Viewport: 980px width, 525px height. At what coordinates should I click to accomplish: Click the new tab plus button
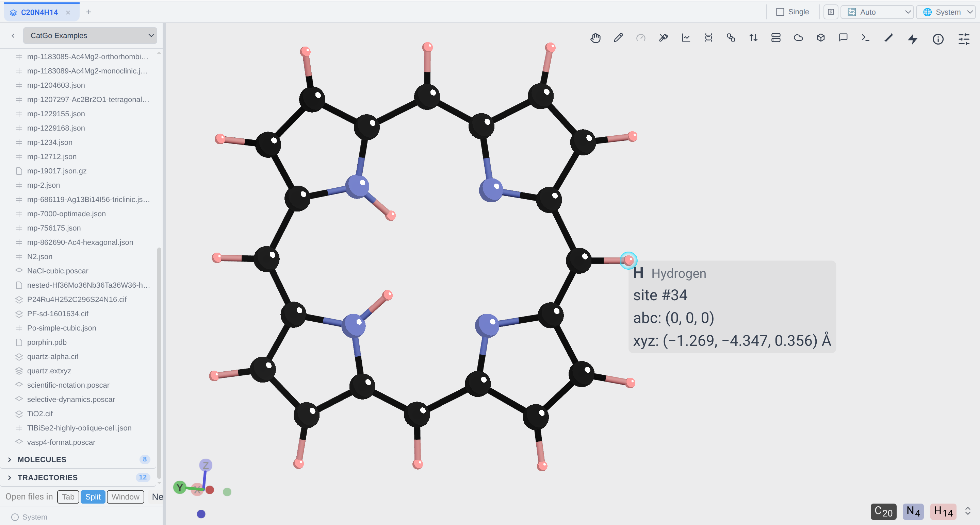(88, 12)
